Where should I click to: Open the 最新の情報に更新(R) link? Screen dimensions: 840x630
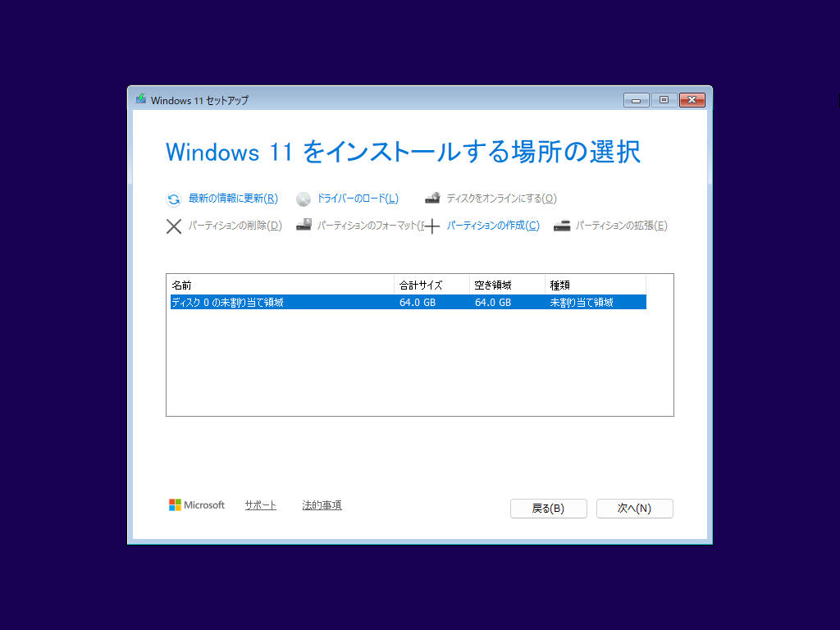[x=233, y=199]
